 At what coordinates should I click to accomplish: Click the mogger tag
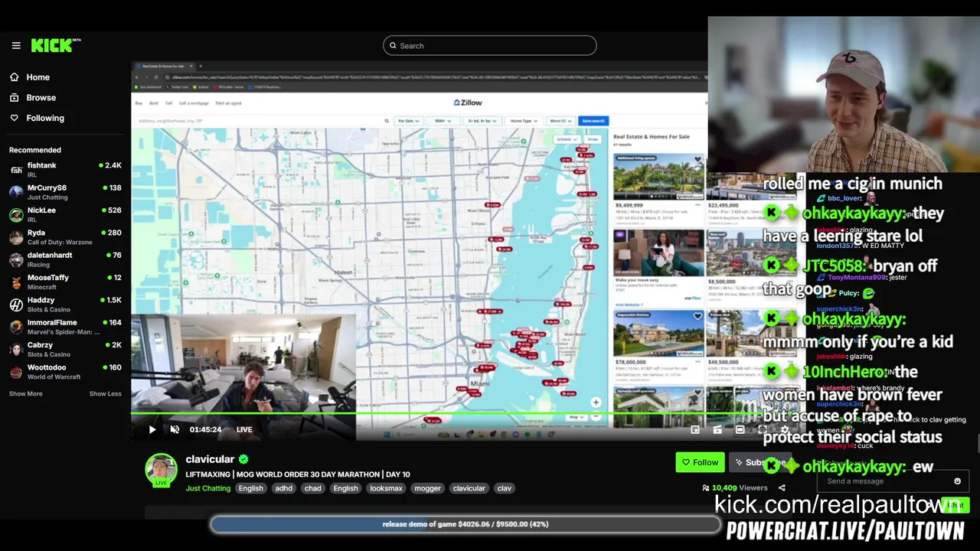427,488
